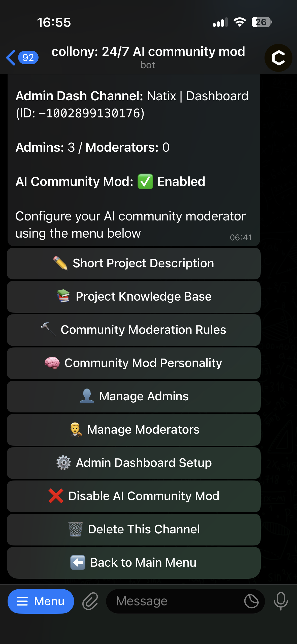
Task: Select the gear icon on Admin Dashboard Setup
Action: tap(63, 463)
